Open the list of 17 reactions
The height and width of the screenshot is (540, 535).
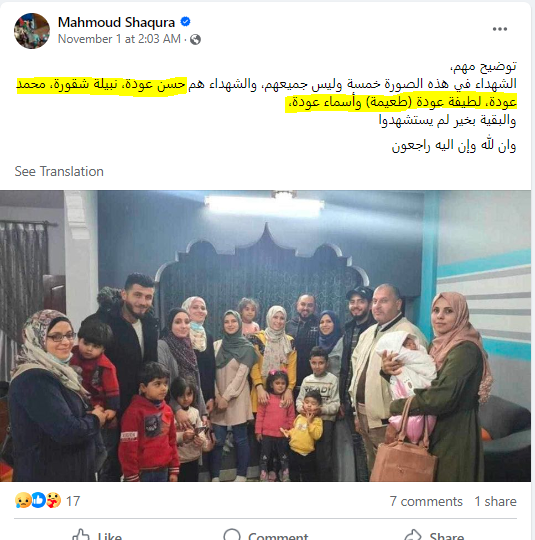point(73,501)
